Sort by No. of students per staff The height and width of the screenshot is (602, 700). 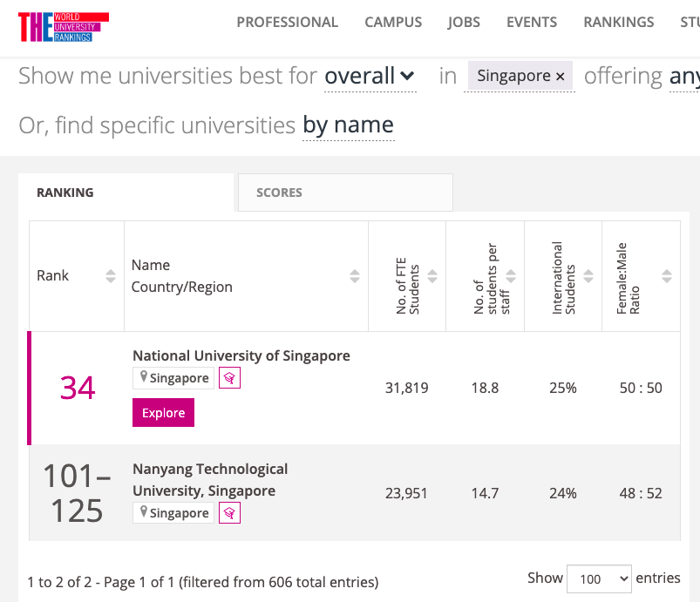[x=511, y=276]
